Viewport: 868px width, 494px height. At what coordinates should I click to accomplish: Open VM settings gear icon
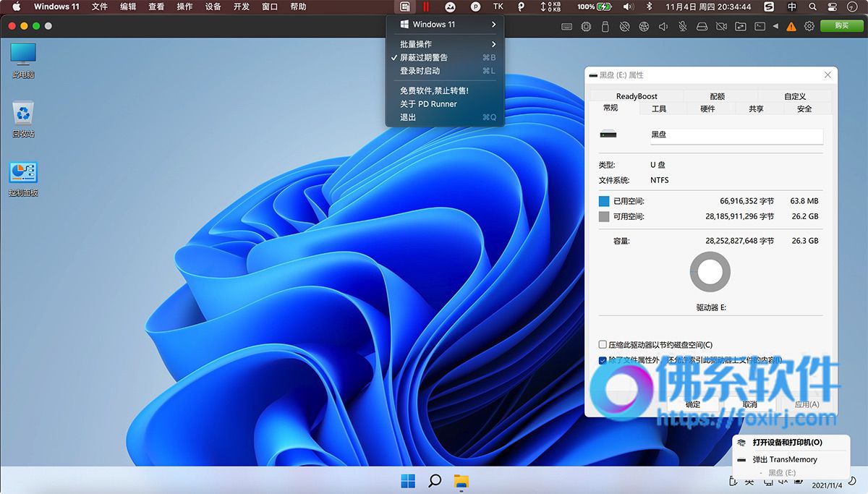(809, 26)
